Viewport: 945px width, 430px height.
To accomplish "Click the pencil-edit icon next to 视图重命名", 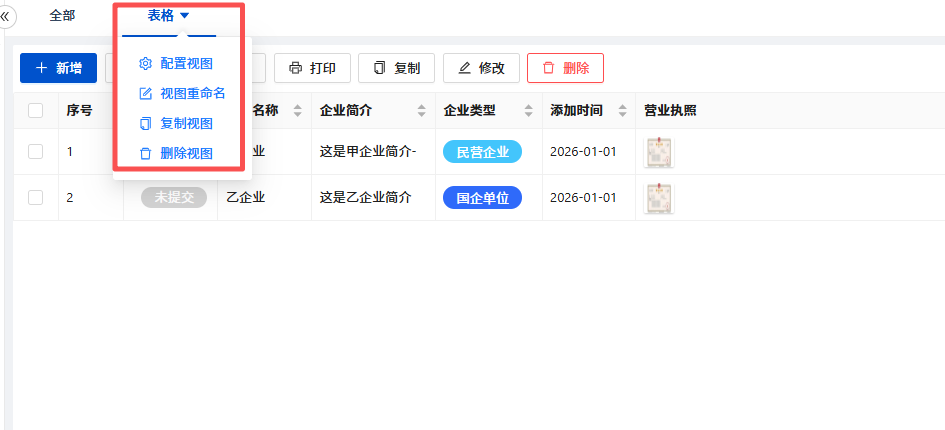I will coord(145,93).
